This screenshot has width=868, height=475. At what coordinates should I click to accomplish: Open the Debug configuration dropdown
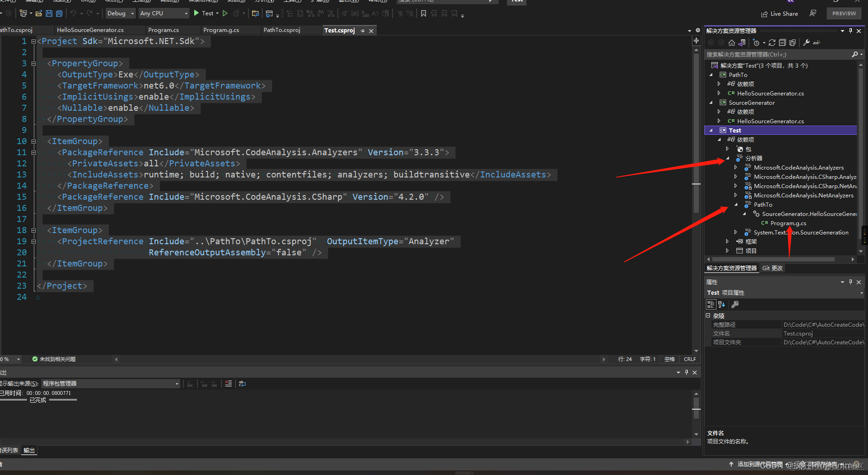[120, 13]
